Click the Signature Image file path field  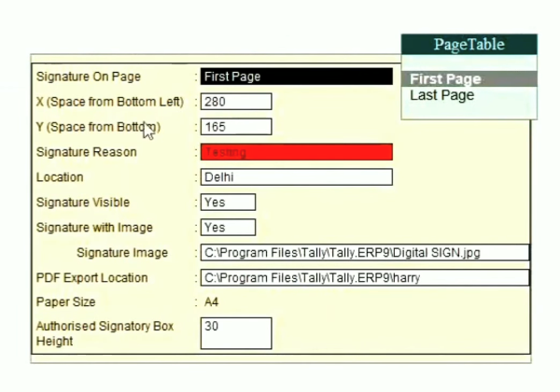tap(364, 253)
